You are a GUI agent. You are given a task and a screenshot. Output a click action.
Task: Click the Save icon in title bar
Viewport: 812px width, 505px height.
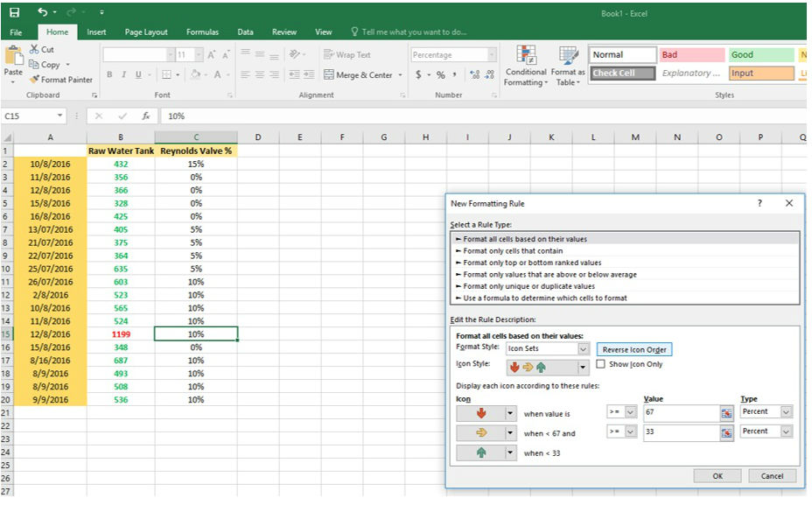[14, 12]
